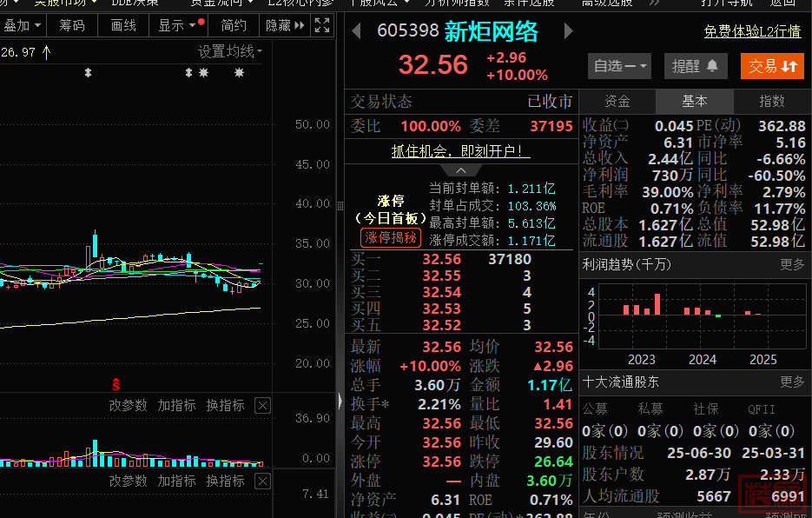
Task: Close the volume indicator panel with its X
Action: tap(262, 406)
